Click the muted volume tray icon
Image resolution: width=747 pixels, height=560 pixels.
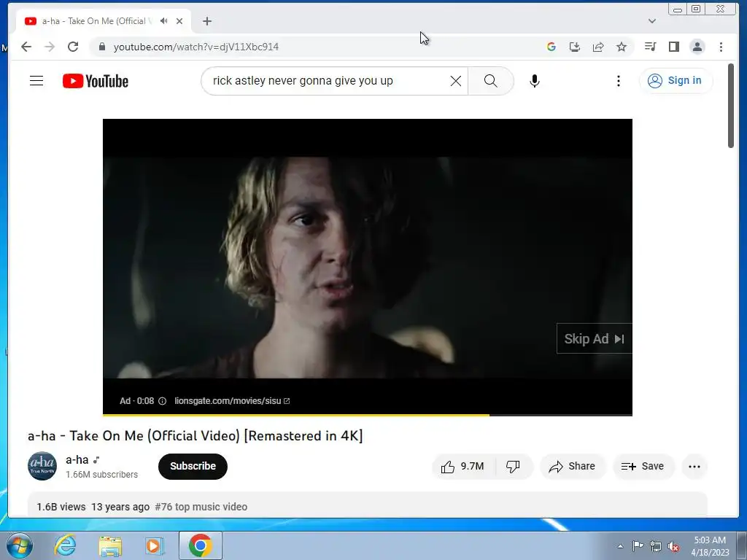[673, 546]
